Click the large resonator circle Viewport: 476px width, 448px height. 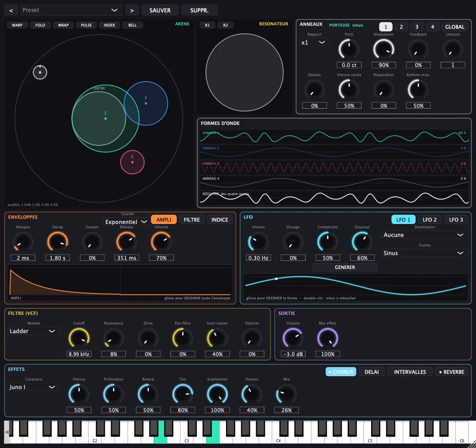click(x=244, y=72)
